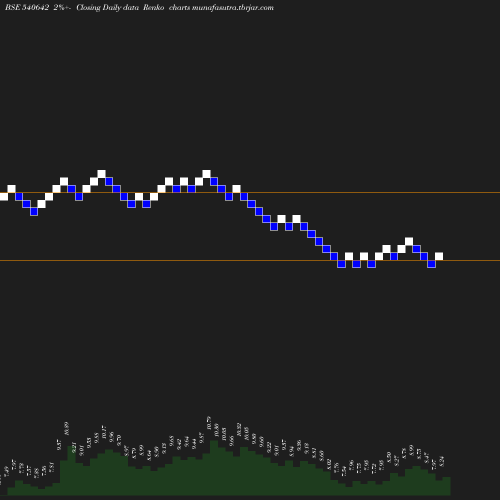Click the price label '7.54'
Image resolution: width=500 pixels, height=500 pixels.
point(344,471)
